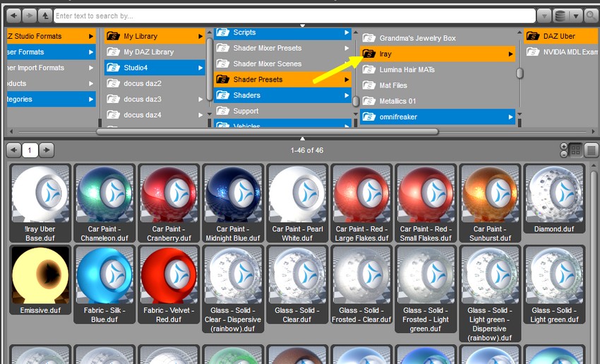Open Grandma's Jewelry Box folder
The image size is (600, 364).
pos(438,38)
